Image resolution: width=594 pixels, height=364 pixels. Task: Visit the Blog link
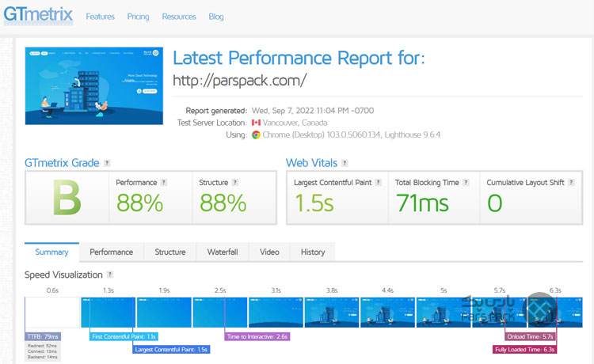(216, 17)
